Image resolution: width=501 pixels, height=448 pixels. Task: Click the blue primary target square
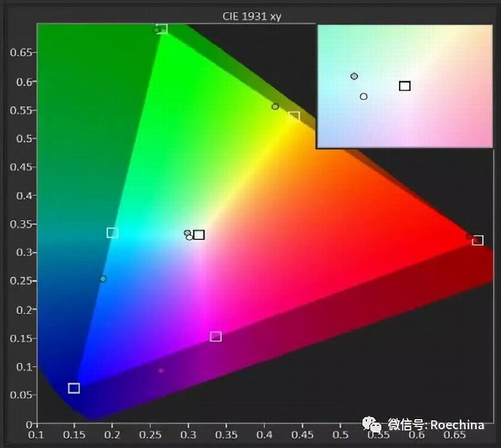[74, 388]
